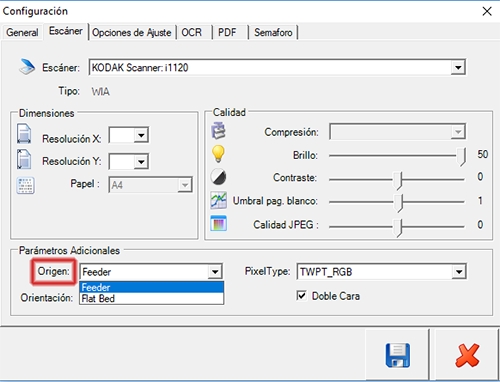
Task: Collapse the Origen dropdown arrow
Action: pyautogui.click(x=215, y=272)
